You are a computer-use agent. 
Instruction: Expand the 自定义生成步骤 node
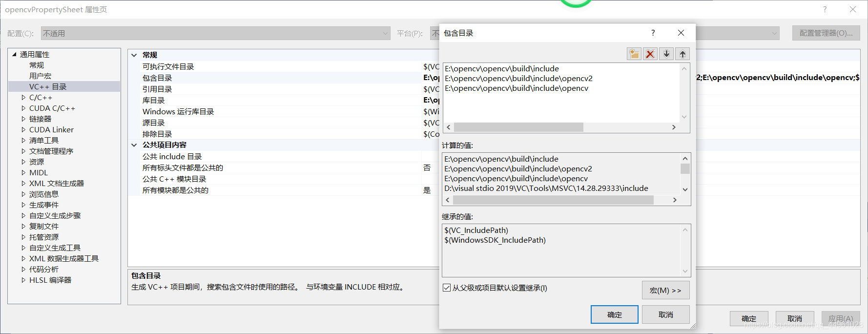coord(23,215)
